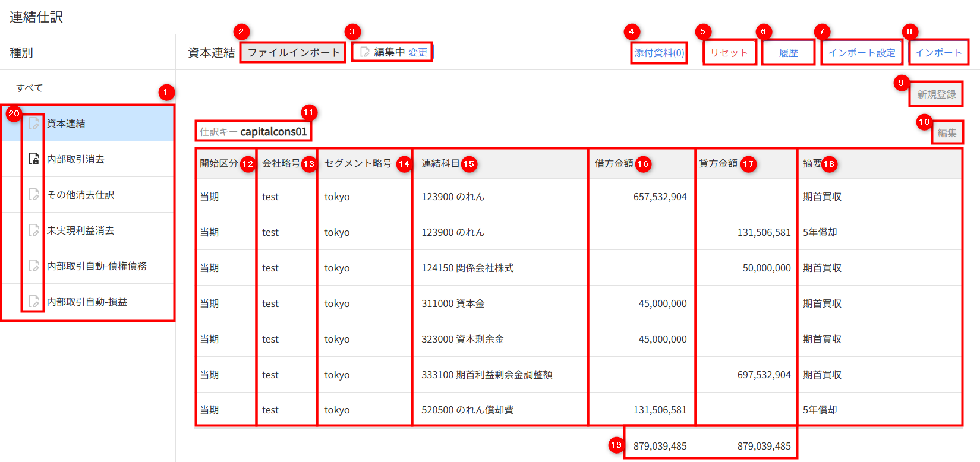Open 添付資料(0) attachments link

659,53
